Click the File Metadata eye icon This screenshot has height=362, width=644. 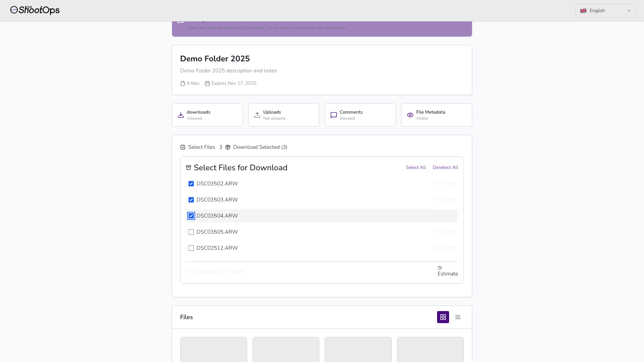click(x=410, y=115)
